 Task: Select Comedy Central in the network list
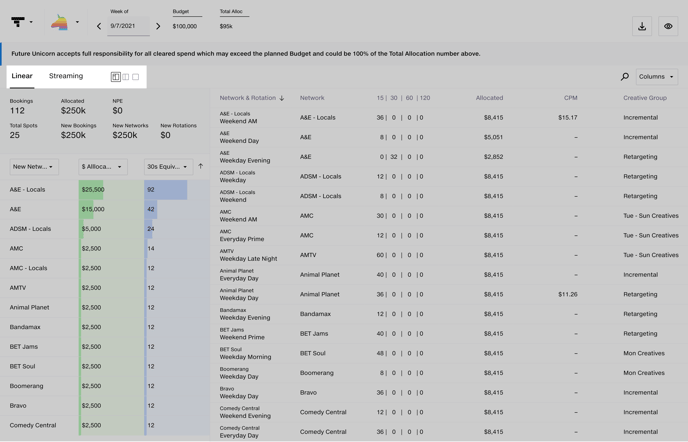[33, 425]
